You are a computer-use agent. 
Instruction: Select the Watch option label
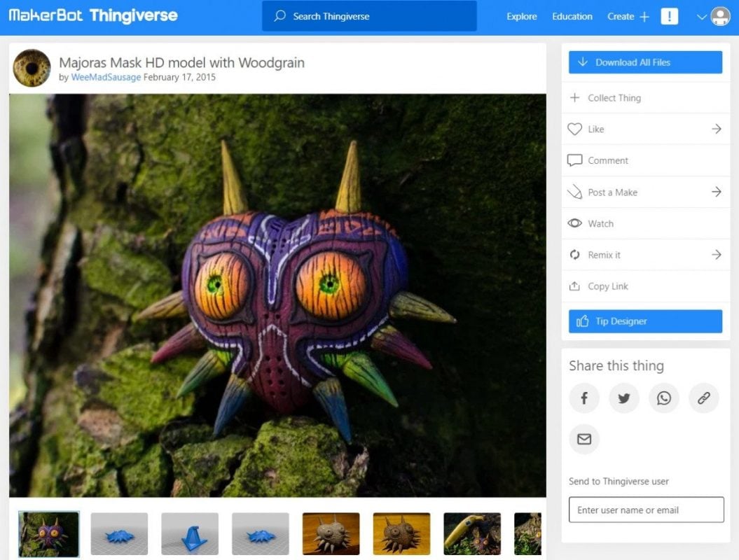[600, 224]
